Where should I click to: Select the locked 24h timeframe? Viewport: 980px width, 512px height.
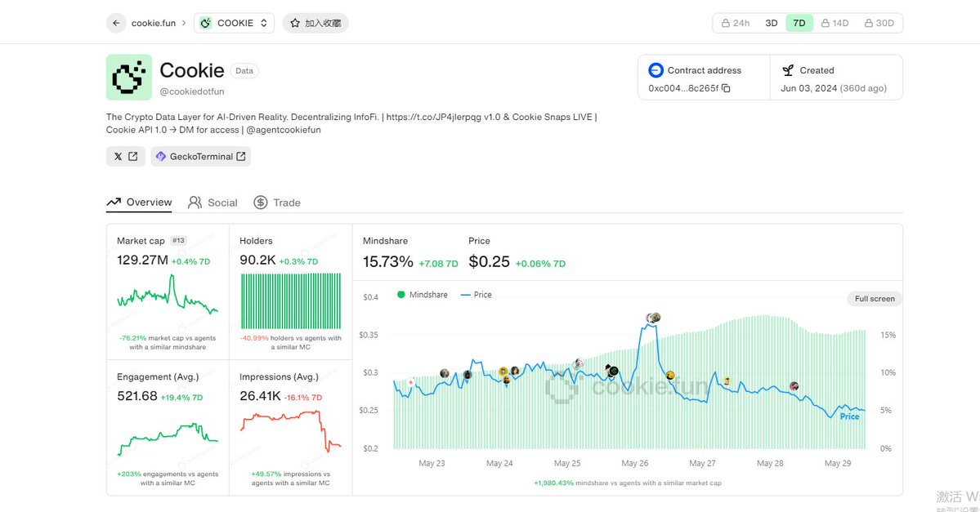coord(736,23)
